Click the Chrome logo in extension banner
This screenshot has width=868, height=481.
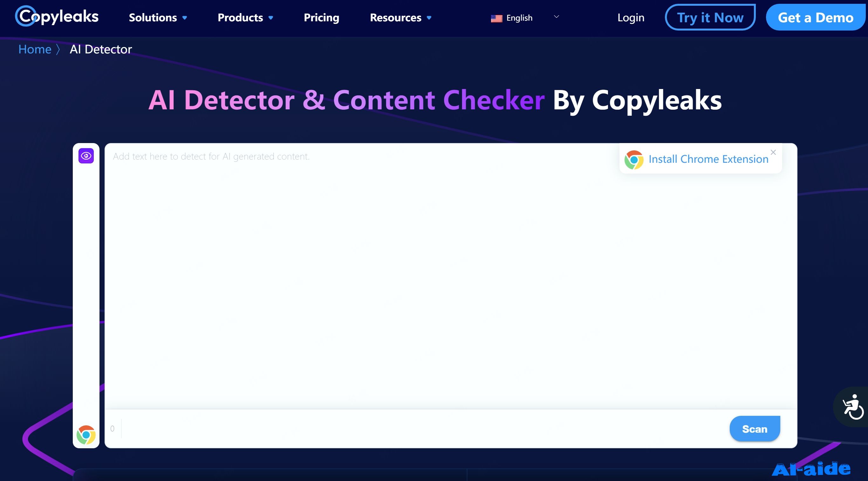634,160
